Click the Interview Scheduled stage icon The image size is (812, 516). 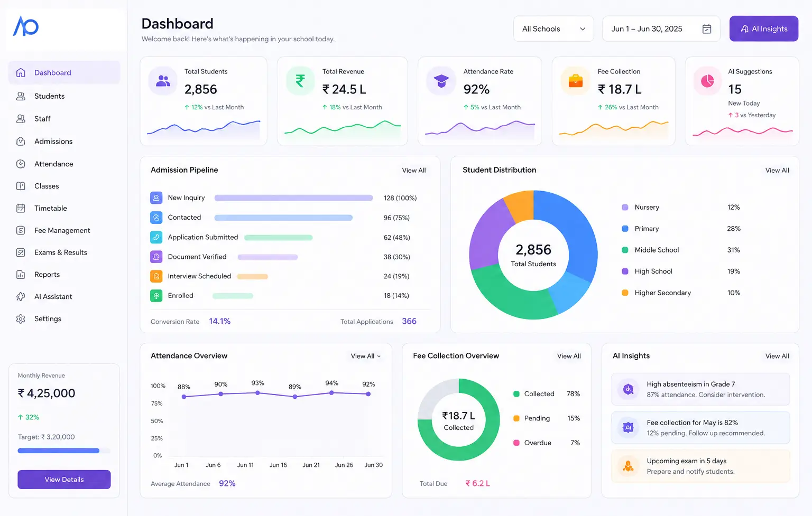156,276
